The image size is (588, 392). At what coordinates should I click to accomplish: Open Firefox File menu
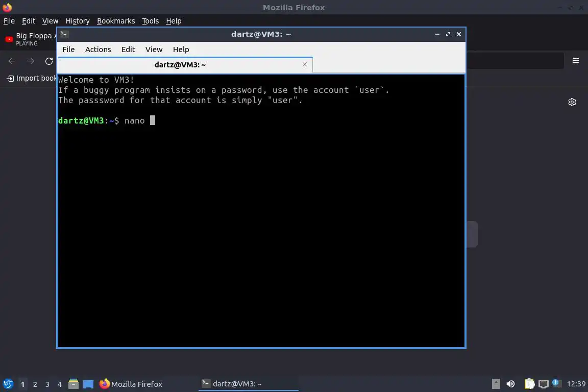pos(9,21)
